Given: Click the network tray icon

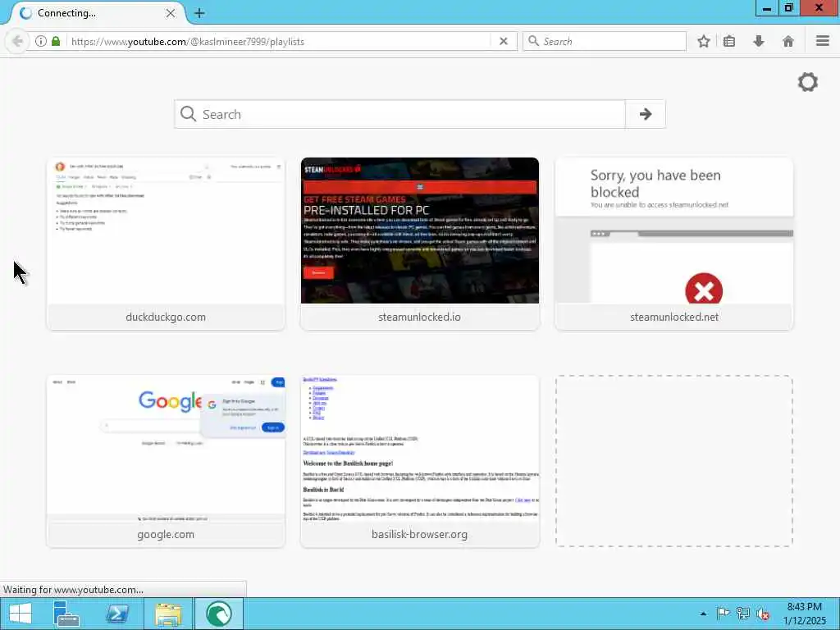Looking at the screenshot, I should point(743,614).
